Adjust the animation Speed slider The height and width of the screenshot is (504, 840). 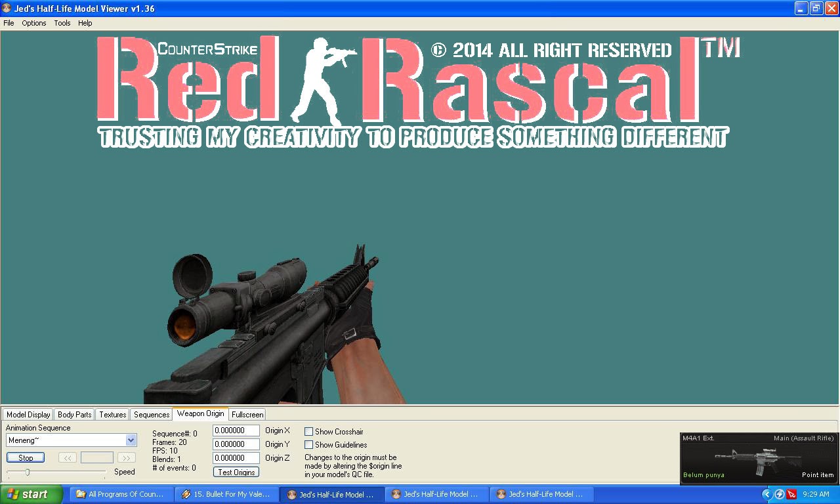[x=27, y=472]
